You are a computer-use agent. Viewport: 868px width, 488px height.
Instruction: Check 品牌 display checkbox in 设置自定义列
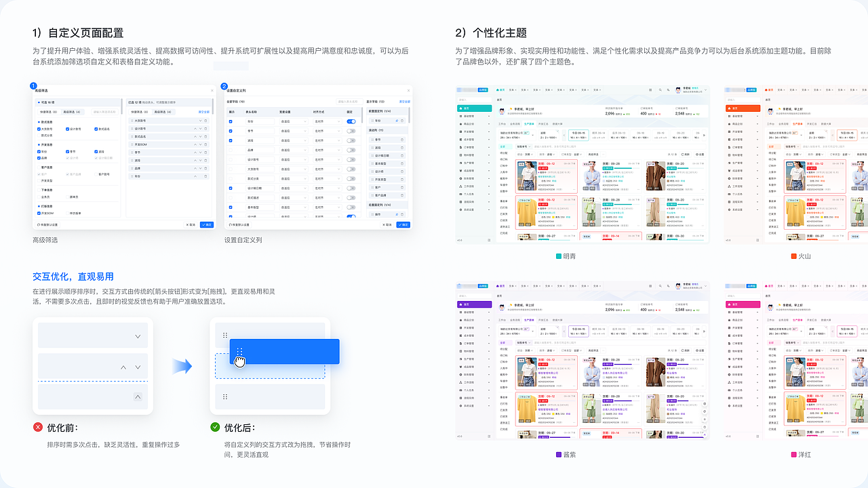[x=231, y=150]
